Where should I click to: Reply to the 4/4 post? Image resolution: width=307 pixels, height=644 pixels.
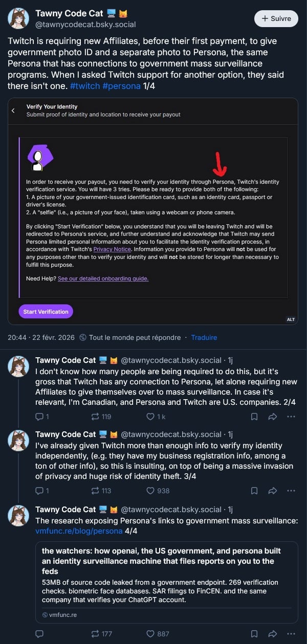point(39,634)
